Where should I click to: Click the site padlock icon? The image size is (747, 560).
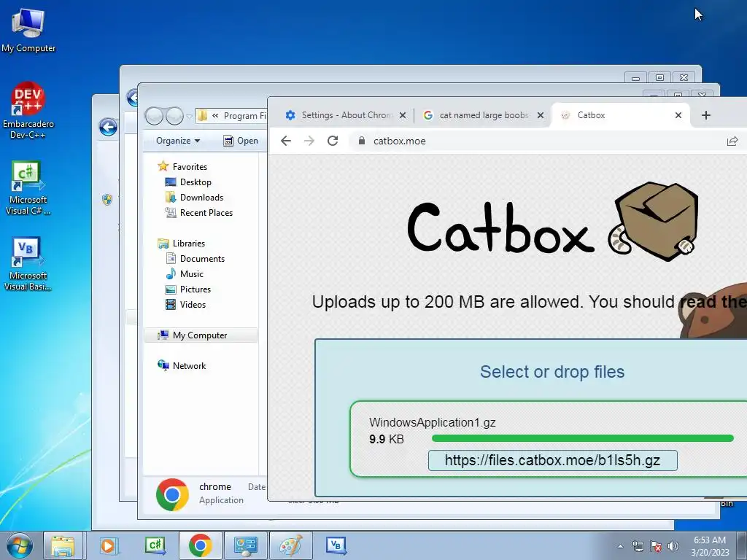(362, 141)
